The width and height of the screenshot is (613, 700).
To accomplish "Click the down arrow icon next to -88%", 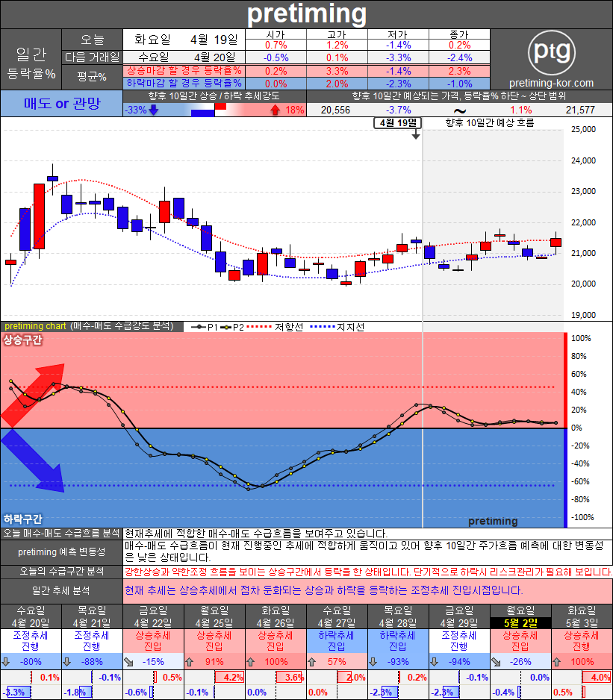I will pos(67,662).
